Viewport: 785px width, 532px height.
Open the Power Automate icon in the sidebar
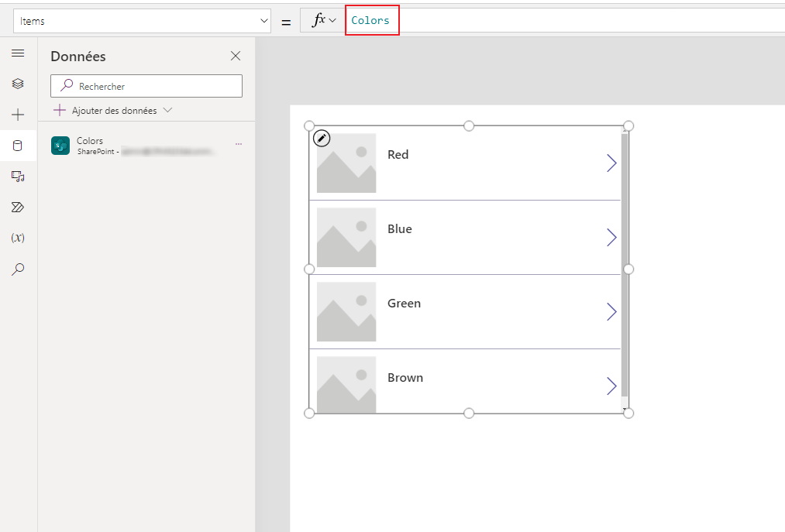pos(18,208)
